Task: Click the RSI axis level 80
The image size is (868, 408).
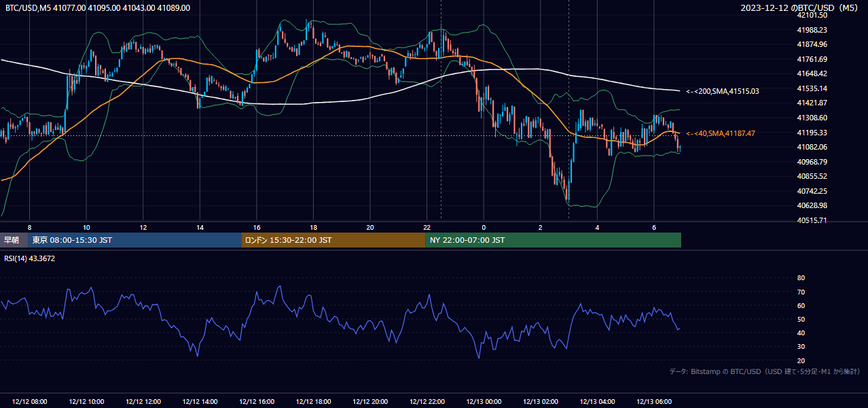Action: 801,278
